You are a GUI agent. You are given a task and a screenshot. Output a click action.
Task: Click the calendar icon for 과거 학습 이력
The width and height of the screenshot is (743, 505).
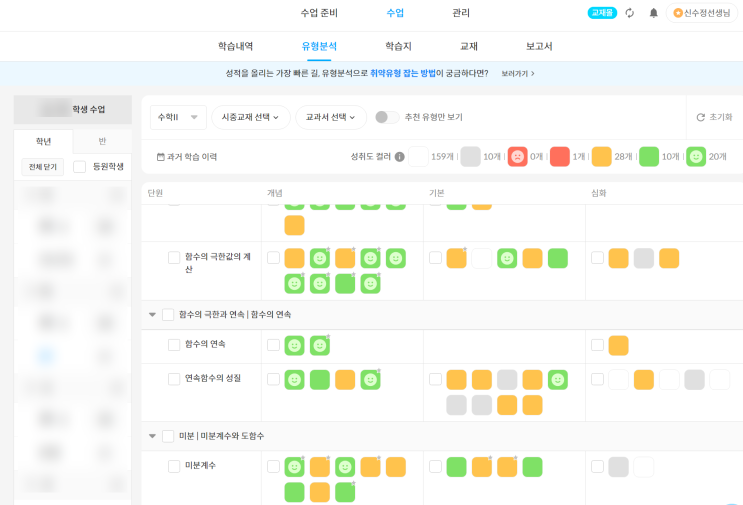(161, 156)
